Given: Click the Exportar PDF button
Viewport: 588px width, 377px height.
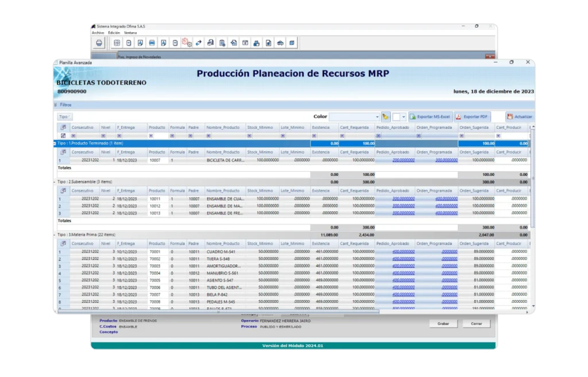Looking at the screenshot, I should [473, 117].
